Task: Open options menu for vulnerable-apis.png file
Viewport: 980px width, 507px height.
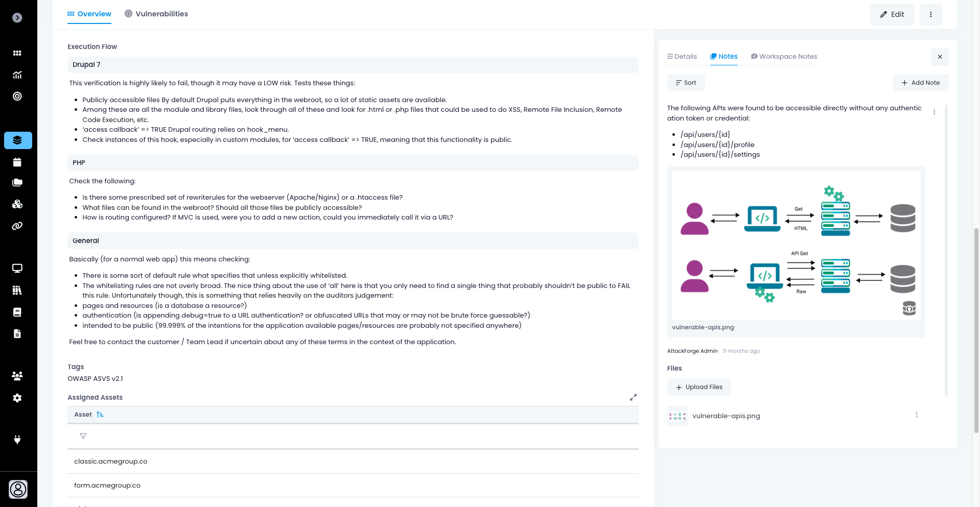Action: click(916, 415)
